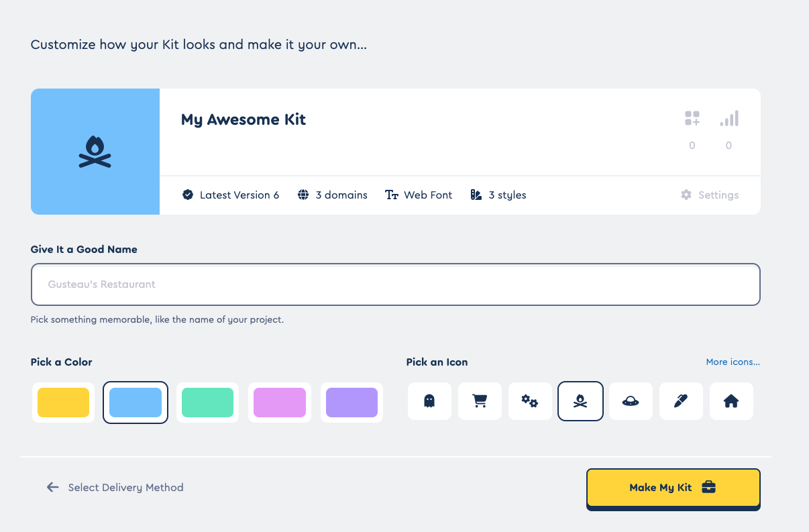Click the icon-count squares plus icon

(692, 119)
